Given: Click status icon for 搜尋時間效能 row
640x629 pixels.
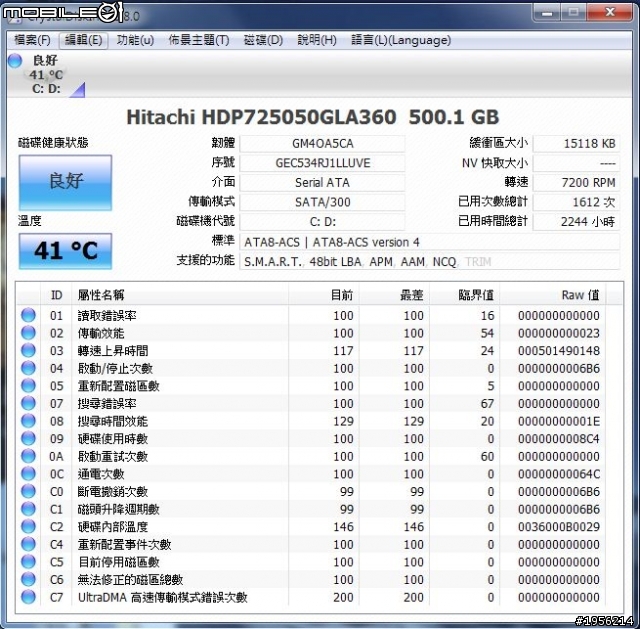Looking at the screenshot, I should coord(28,420).
